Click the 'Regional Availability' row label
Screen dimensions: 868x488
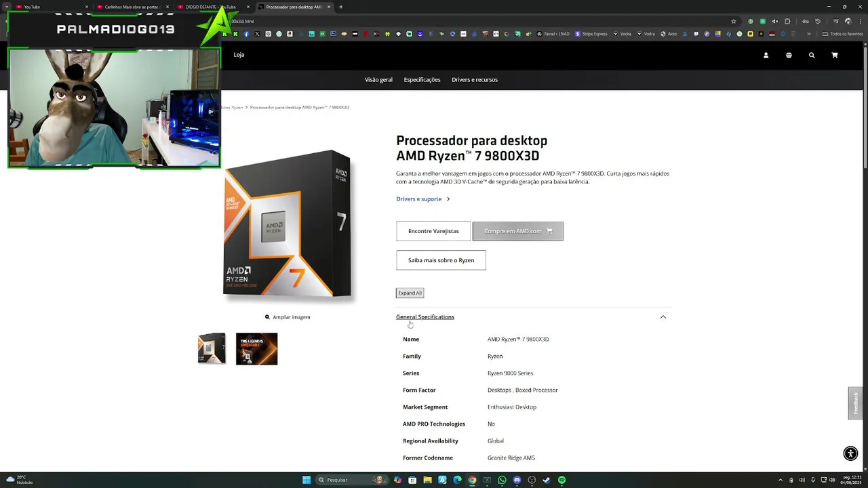[431, 441]
